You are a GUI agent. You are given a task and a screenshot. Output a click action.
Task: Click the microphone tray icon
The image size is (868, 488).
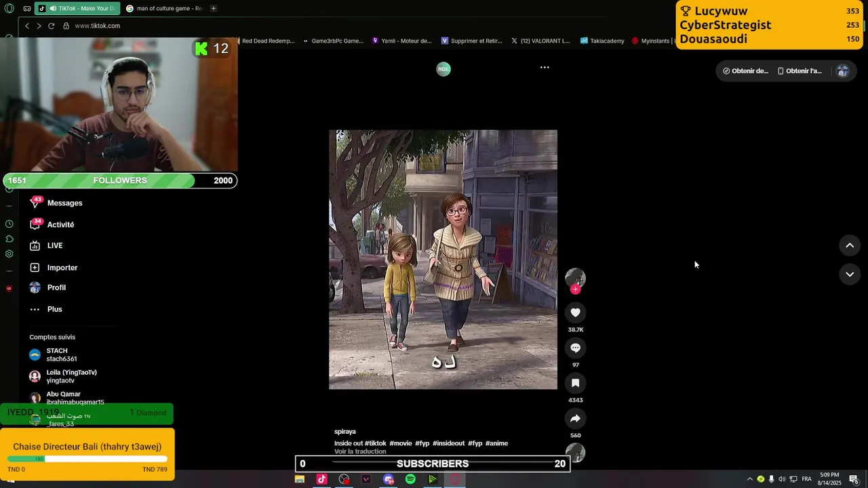click(771, 479)
